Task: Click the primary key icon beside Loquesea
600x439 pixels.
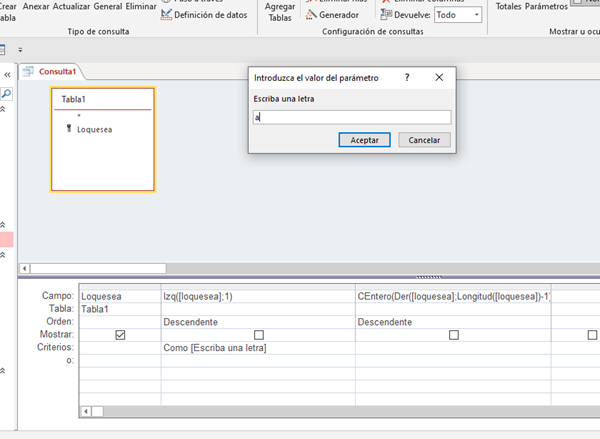Action: coord(69,129)
